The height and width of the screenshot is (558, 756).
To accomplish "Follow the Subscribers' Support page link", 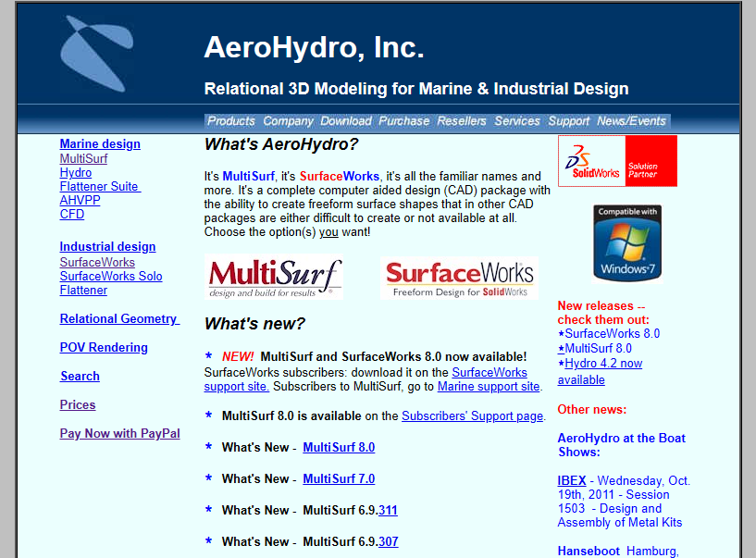I will pos(473,415).
